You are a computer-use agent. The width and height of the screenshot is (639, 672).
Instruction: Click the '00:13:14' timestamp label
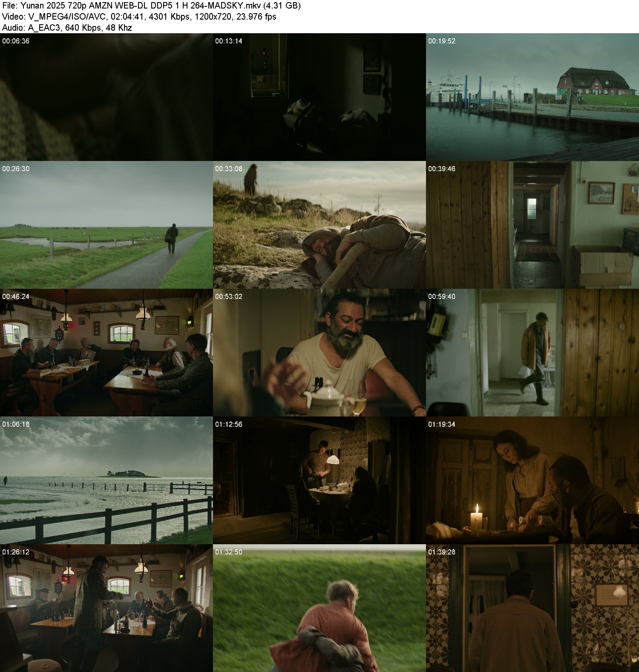229,41
